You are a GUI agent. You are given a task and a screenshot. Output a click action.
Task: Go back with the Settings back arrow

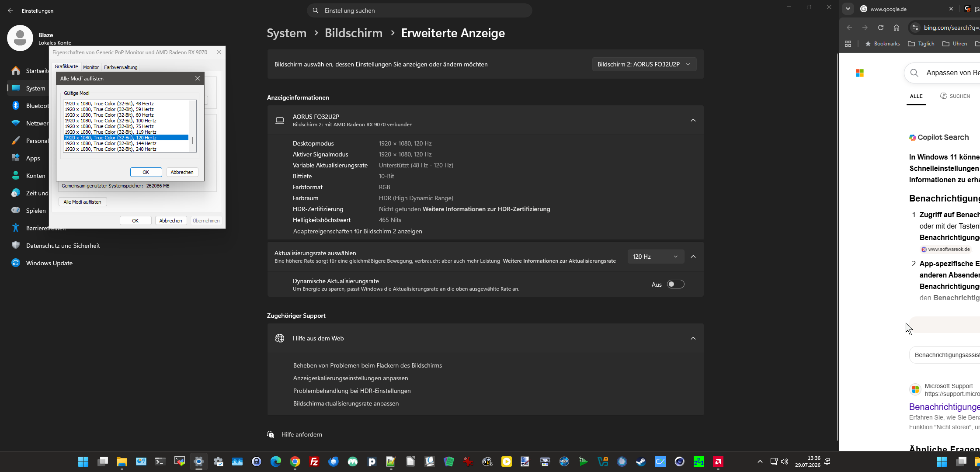[10, 10]
